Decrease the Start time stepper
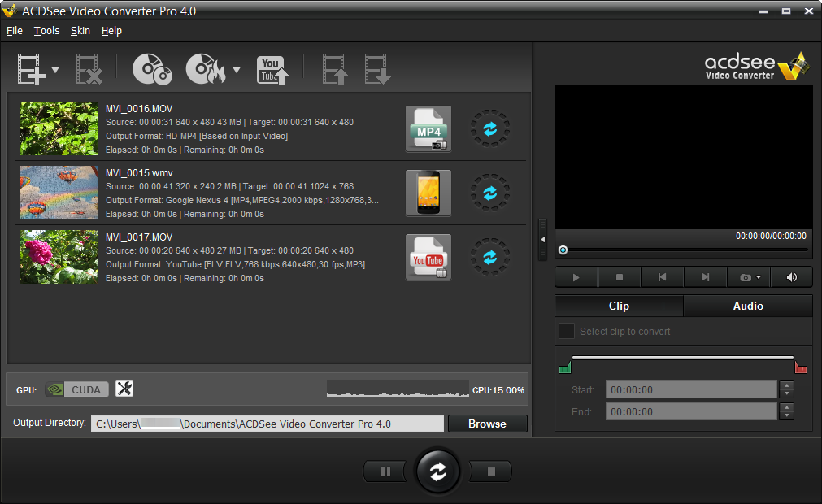This screenshot has height=504, width=822. 786,394
